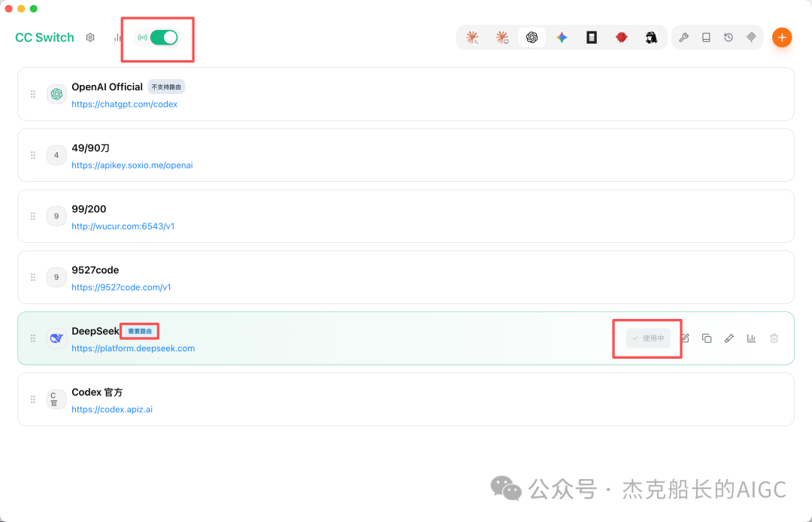Select the Codex 官方 provider name
This screenshot has width=812, height=522.
point(97,393)
